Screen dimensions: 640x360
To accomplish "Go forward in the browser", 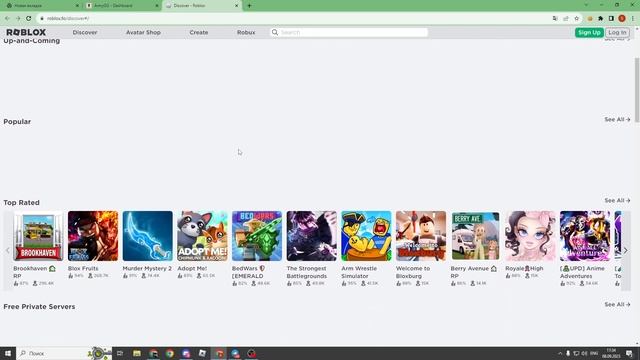I will tap(18, 18).
